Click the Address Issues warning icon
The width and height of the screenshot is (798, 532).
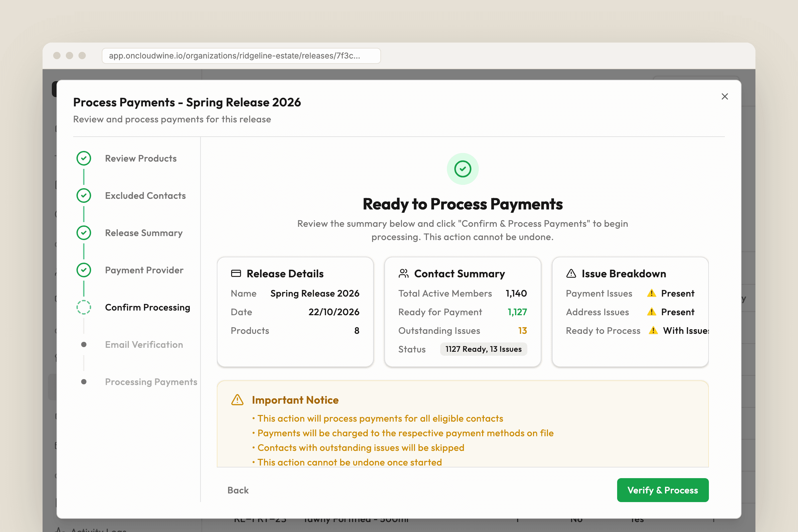coord(651,312)
